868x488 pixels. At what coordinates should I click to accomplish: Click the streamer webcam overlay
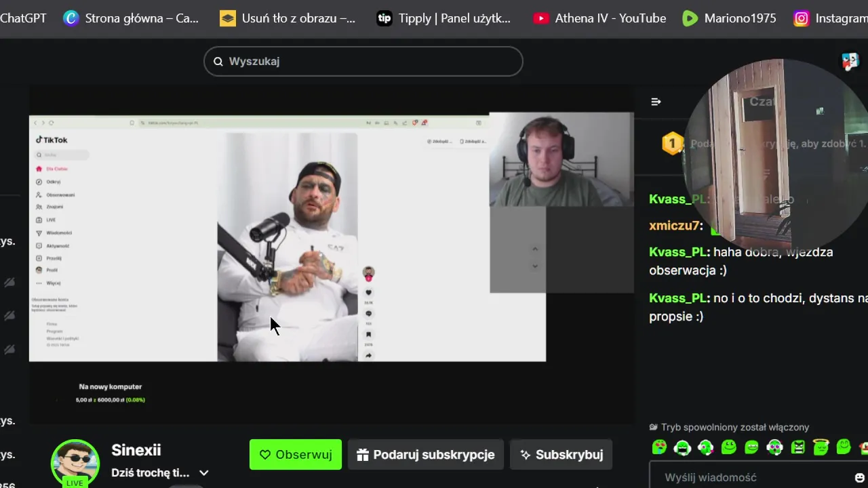pyautogui.click(x=561, y=160)
